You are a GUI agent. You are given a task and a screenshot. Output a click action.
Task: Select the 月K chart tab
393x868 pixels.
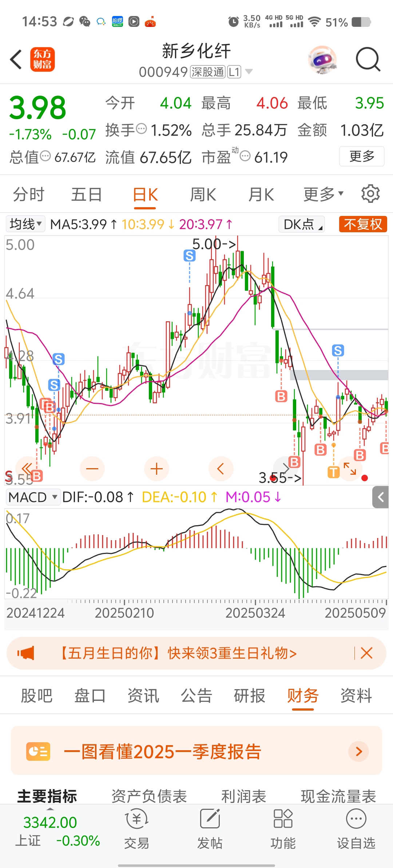point(261,194)
